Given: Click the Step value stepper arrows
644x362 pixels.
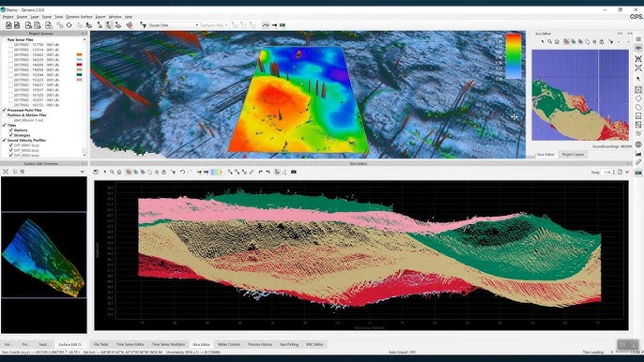Looking at the screenshot, I should click(614, 172).
